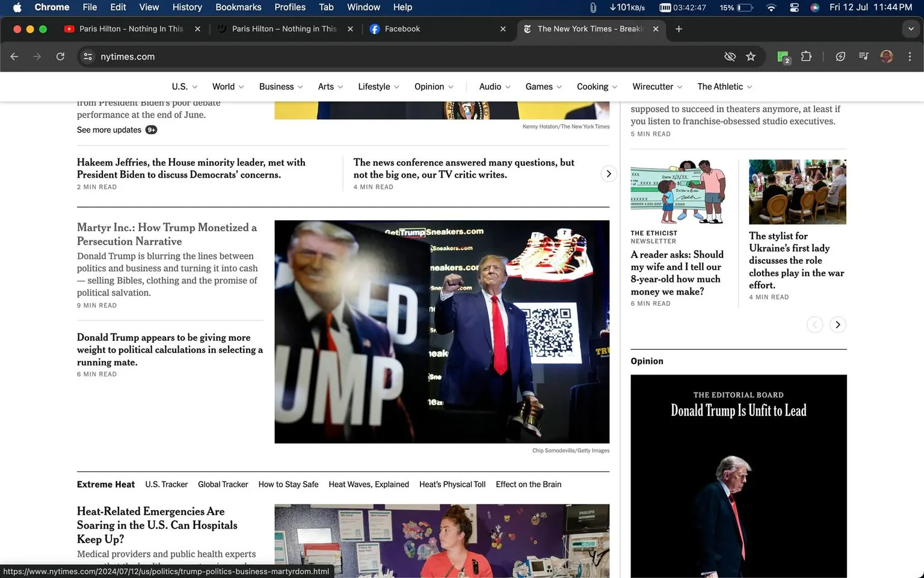Expand the U.S. section dropdown
The image size is (924, 578).
185,87
